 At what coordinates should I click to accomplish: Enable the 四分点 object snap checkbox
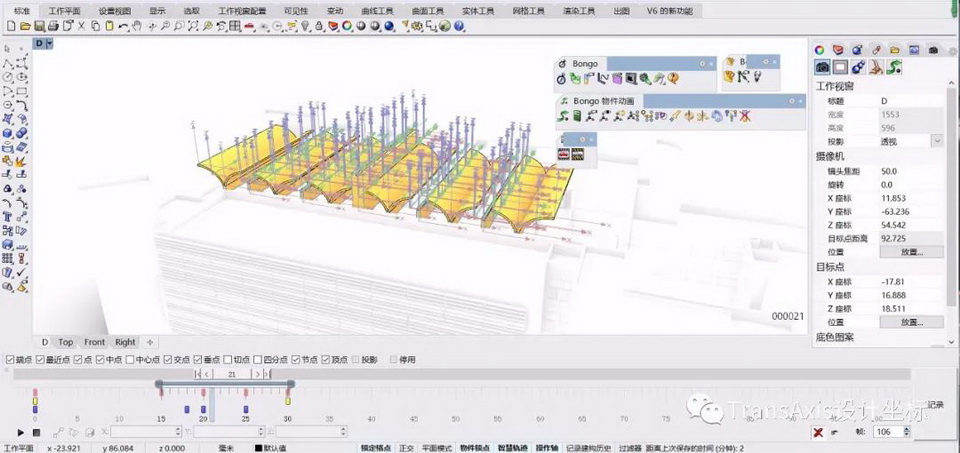(x=258, y=360)
